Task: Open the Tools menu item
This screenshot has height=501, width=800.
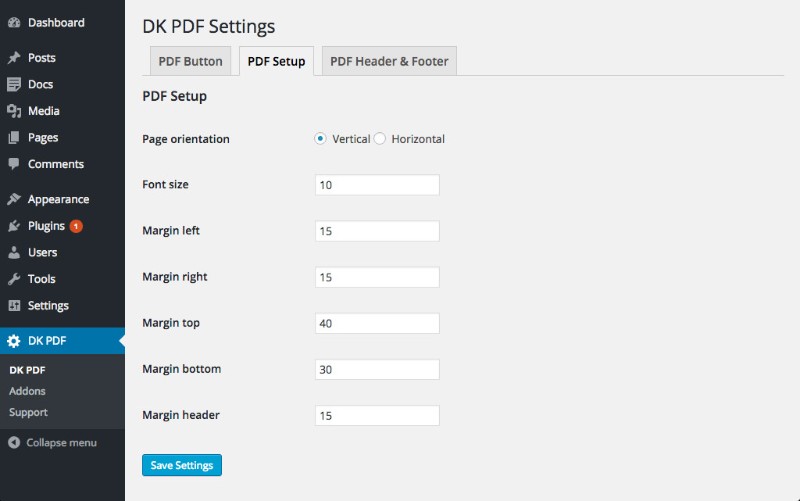Action: click(x=41, y=279)
